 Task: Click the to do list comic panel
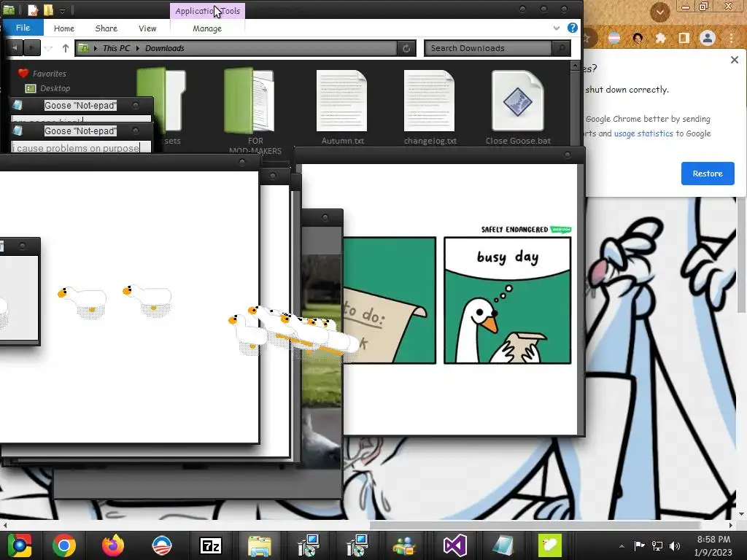[390, 300]
